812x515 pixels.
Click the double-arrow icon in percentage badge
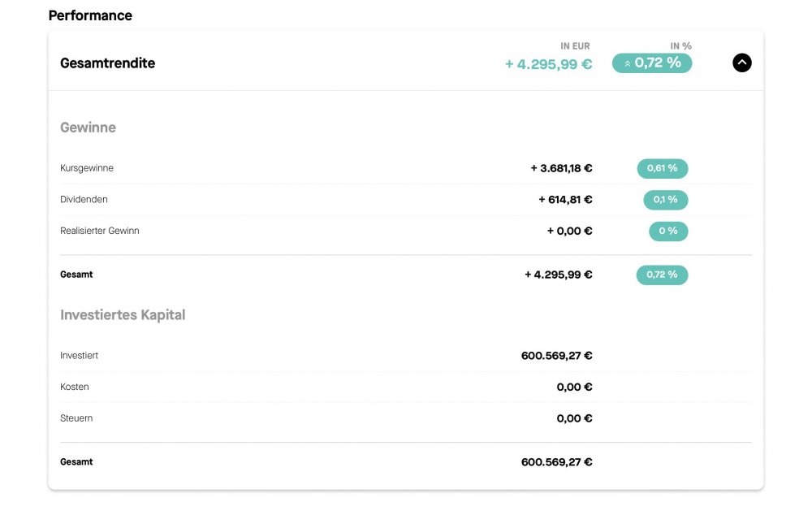click(627, 63)
